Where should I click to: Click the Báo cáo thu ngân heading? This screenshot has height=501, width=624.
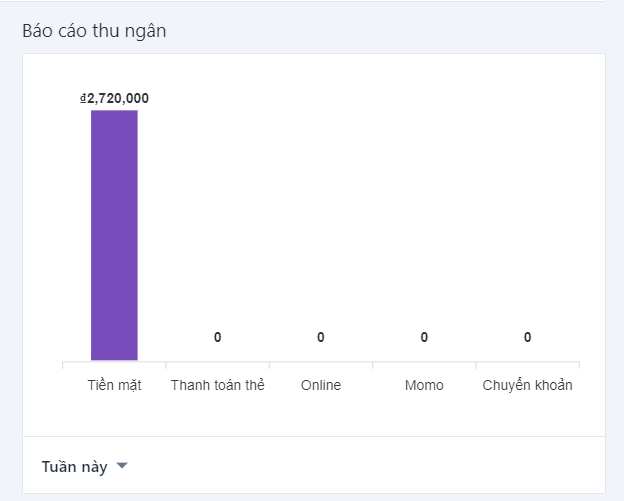click(94, 31)
